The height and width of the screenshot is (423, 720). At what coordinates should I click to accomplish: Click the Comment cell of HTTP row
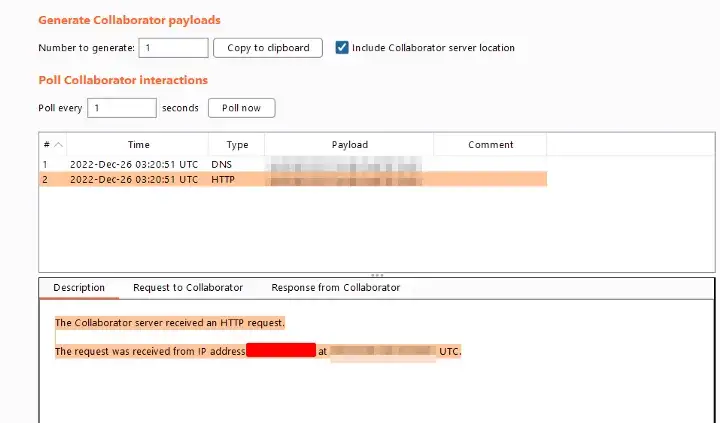[490, 179]
